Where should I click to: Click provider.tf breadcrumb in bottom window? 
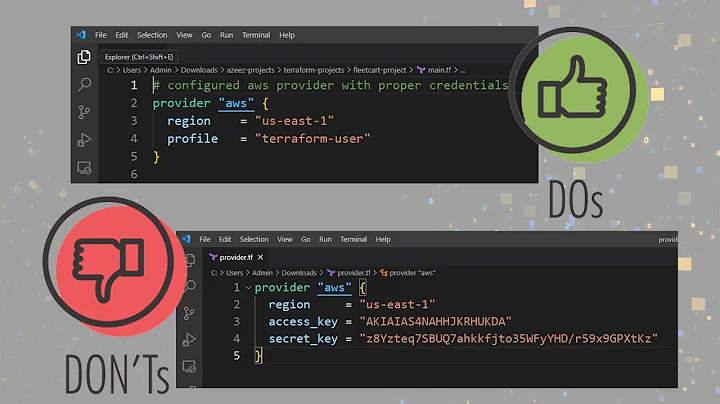354,273
